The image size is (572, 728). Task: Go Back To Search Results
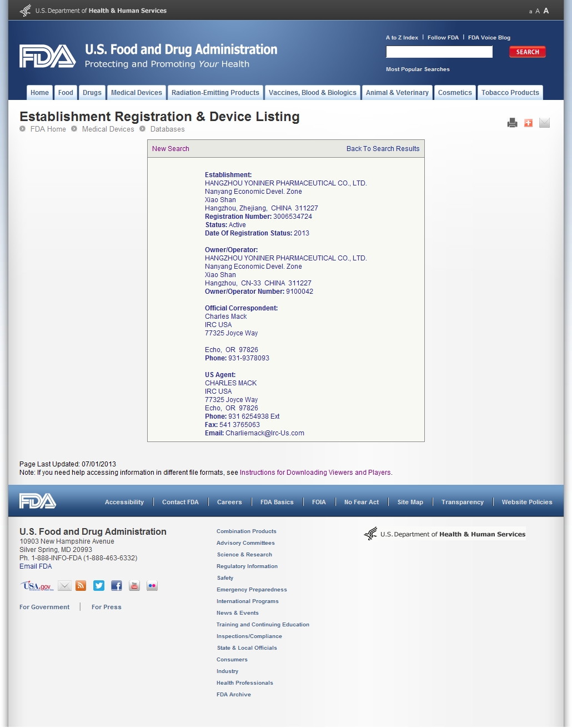[x=383, y=149]
